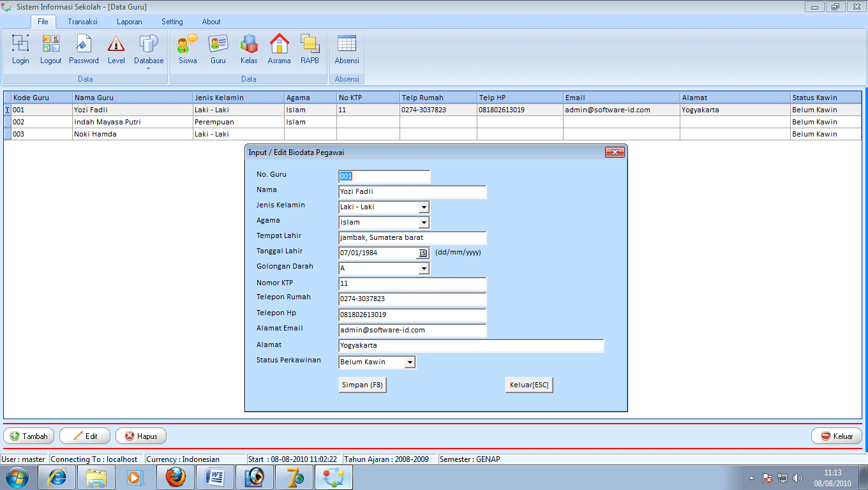Open the Asrama dormitory icon
The image size is (868, 490).
point(279,50)
